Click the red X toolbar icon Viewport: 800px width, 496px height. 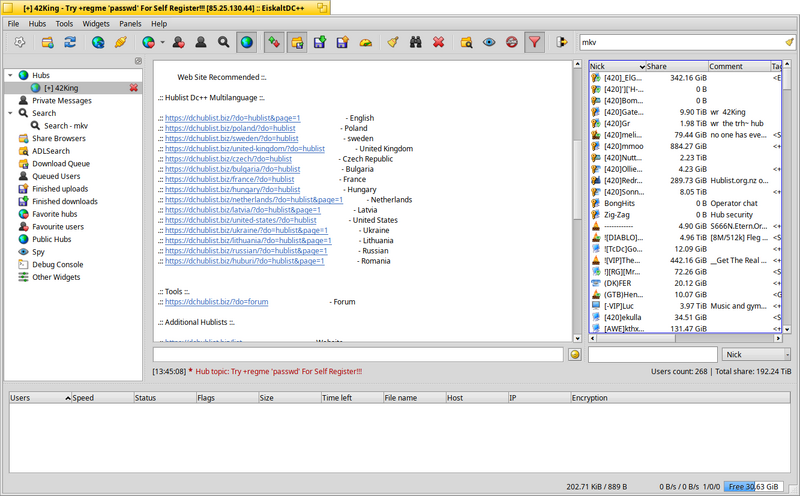pos(438,42)
